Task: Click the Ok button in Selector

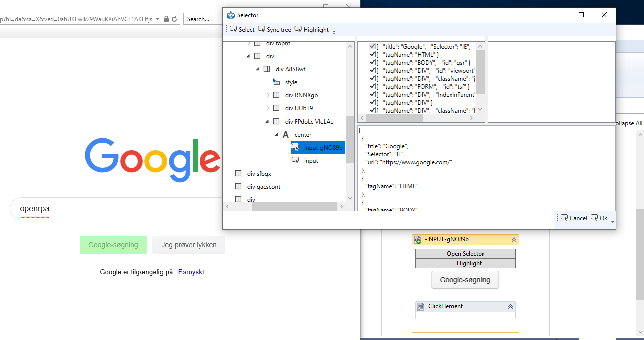Action: [x=599, y=218]
